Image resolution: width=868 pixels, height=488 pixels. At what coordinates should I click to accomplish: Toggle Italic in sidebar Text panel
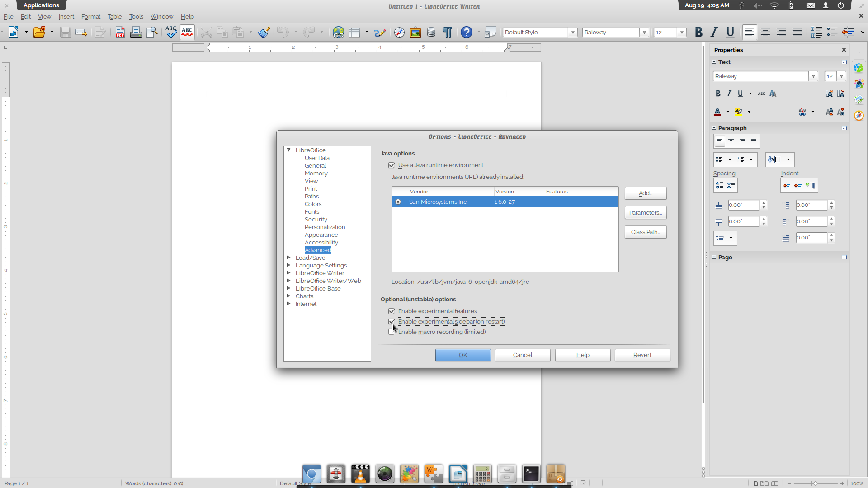(x=729, y=94)
